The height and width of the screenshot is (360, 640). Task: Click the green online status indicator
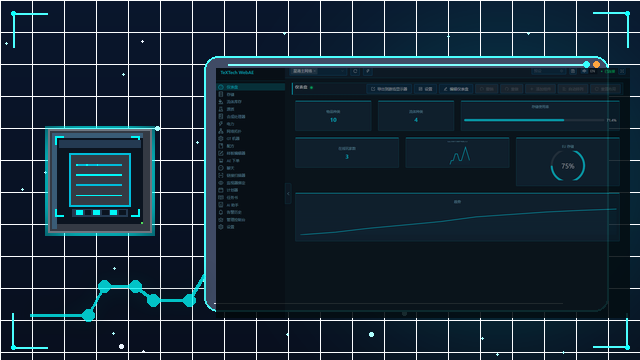point(609,71)
